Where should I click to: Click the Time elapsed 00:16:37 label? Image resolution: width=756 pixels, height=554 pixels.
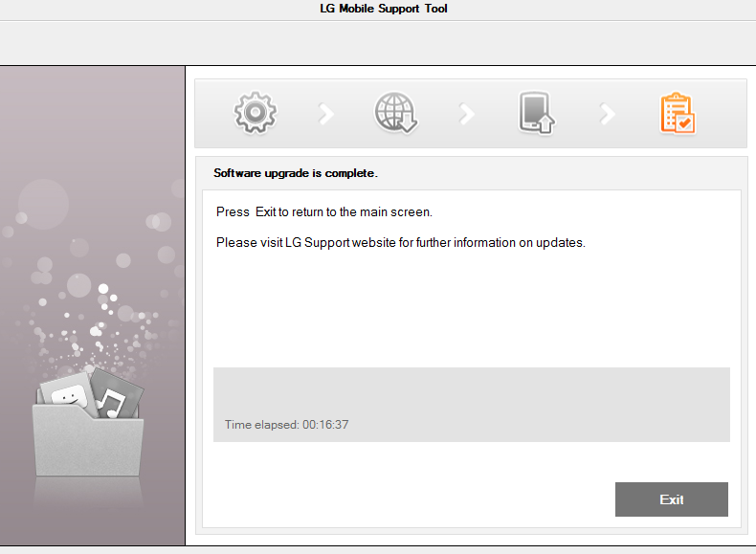[286, 425]
